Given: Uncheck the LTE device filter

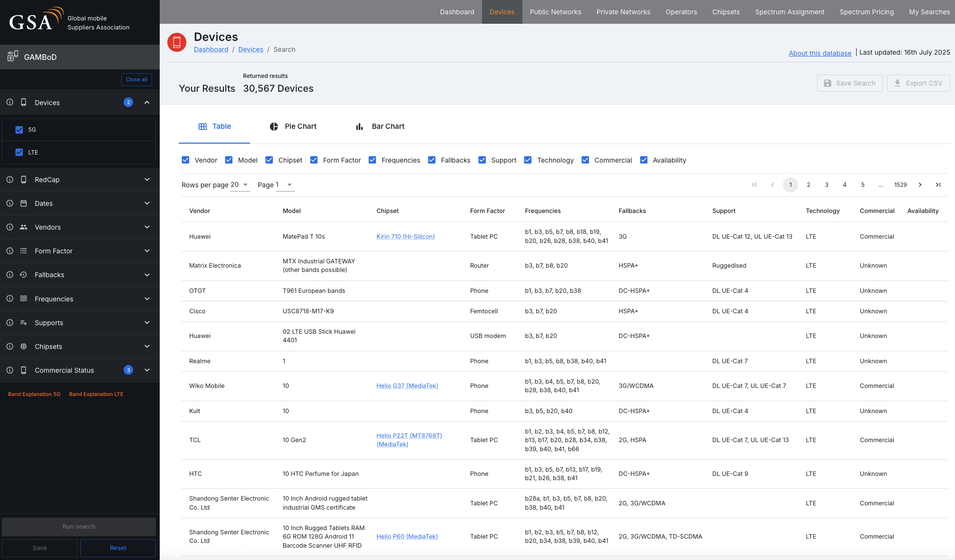Looking at the screenshot, I should (19, 153).
